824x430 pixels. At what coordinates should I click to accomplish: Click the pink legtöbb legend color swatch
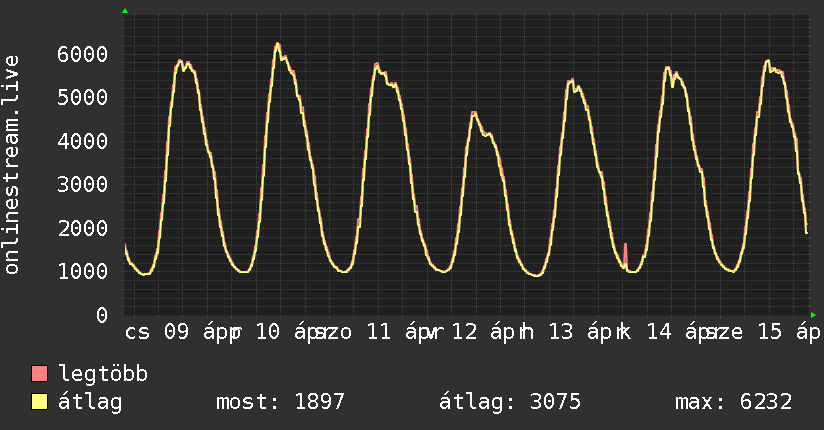pyautogui.click(x=40, y=375)
